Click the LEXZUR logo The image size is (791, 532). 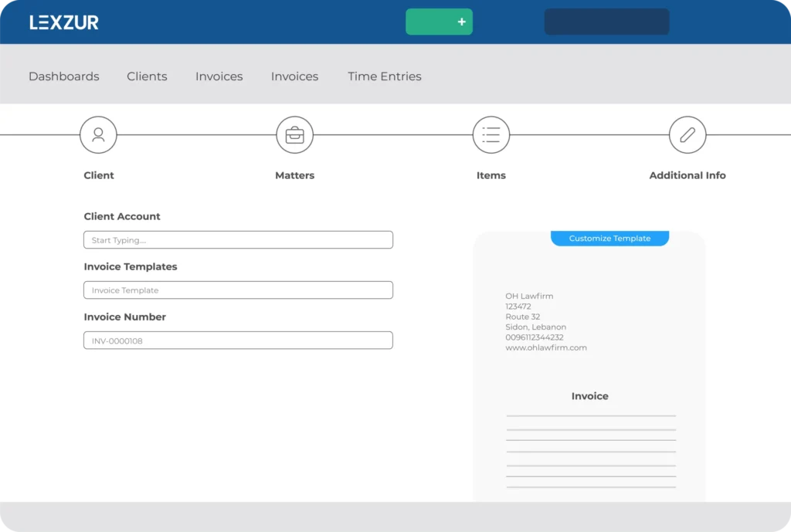[x=64, y=22]
